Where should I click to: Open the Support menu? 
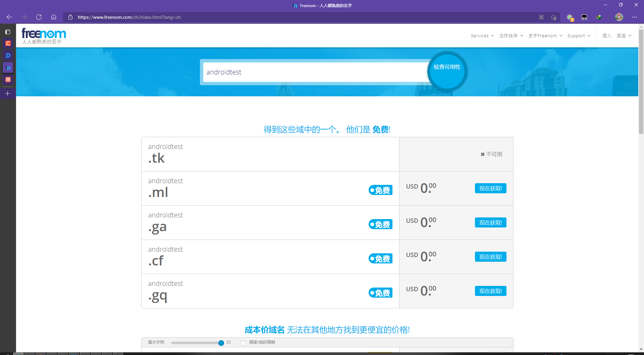[x=579, y=36]
